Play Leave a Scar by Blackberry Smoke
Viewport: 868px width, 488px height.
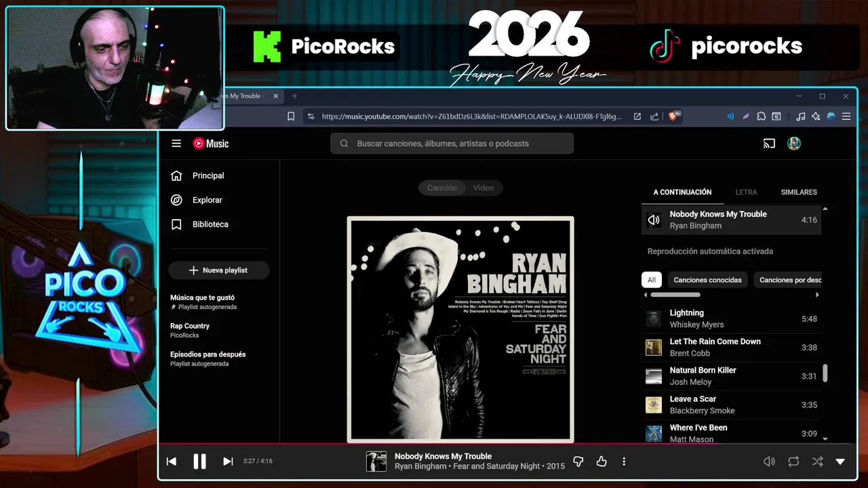[731, 405]
